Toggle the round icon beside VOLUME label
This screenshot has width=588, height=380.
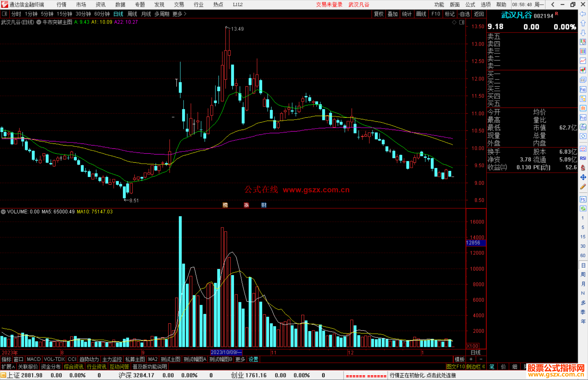pos(3,212)
